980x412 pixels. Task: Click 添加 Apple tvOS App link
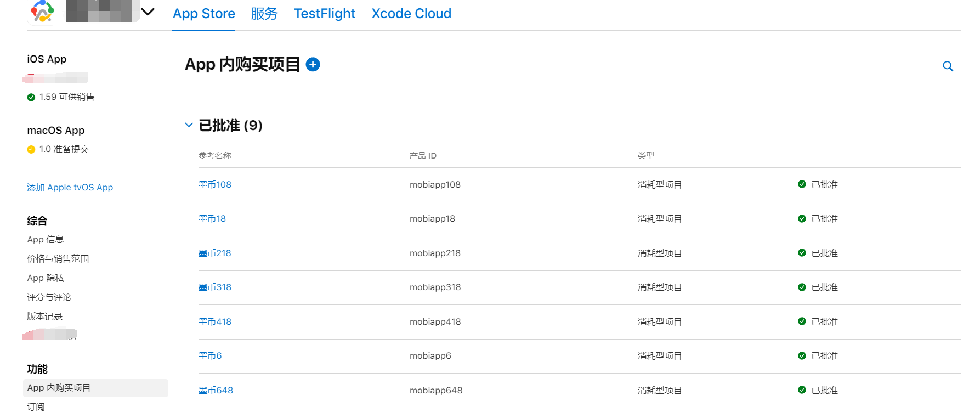(70, 188)
